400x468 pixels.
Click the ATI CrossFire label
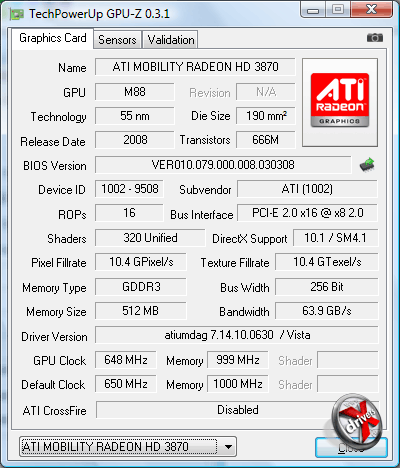coord(54,411)
